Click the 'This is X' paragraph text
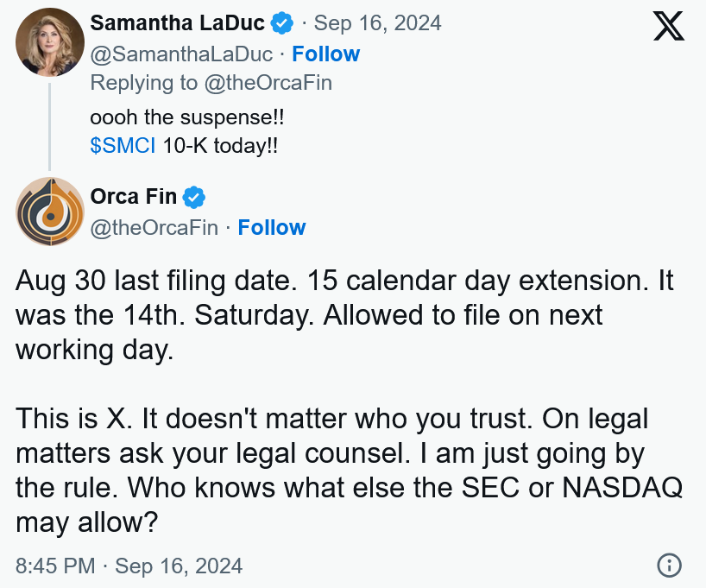The width and height of the screenshot is (706, 588). [349, 470]
